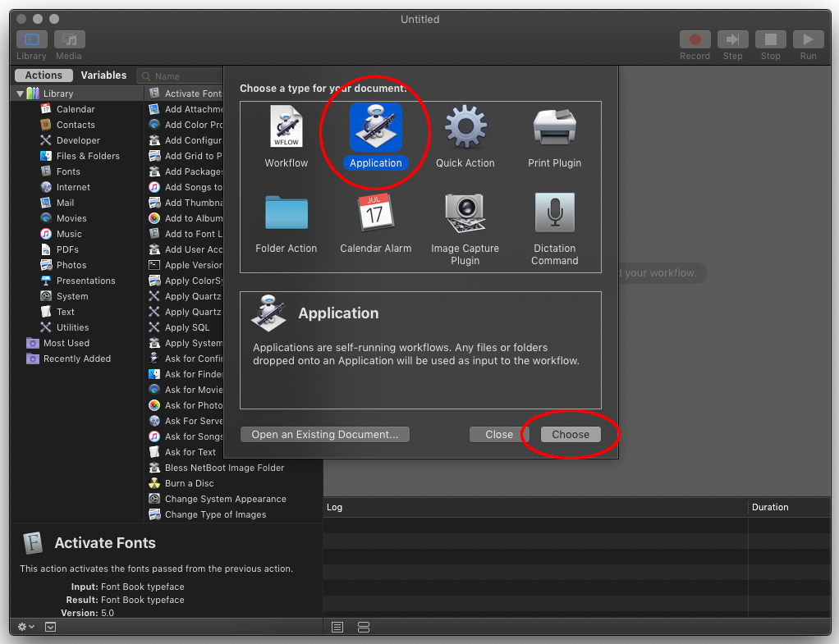Click Open an Existing Document button
This screenshot has height=644, width=839.
pyautogui.click(x=325, y=434)
